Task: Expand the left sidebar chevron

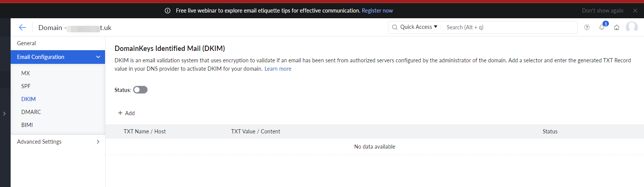Action: tap(4, 114)
